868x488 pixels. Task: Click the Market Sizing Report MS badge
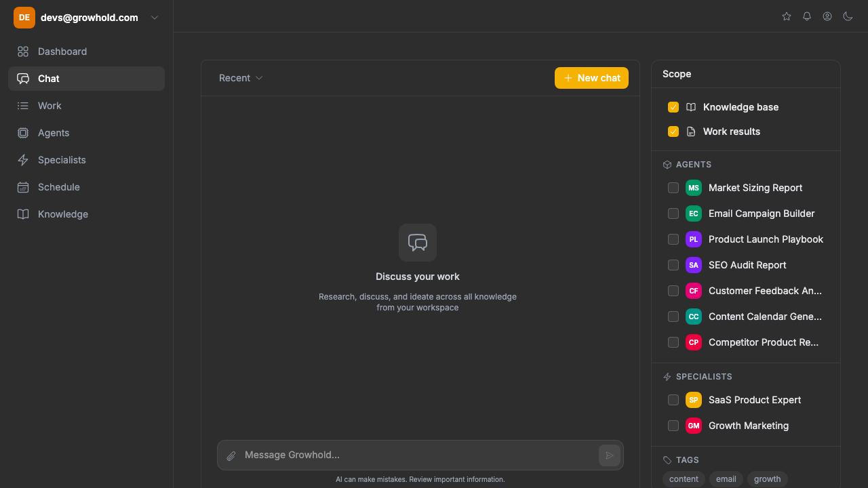[x=693, y=188]
